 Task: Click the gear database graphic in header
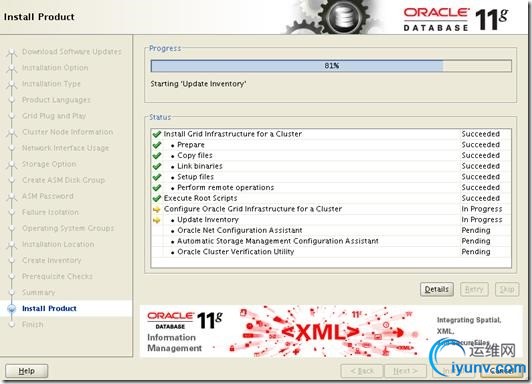coord(334,17)
